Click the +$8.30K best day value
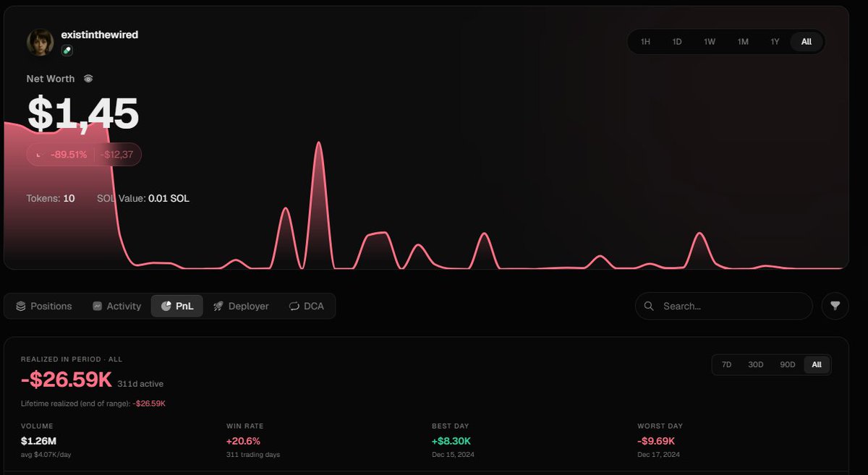The height and width of the screenshot is (475, 868). pos(451,441)
